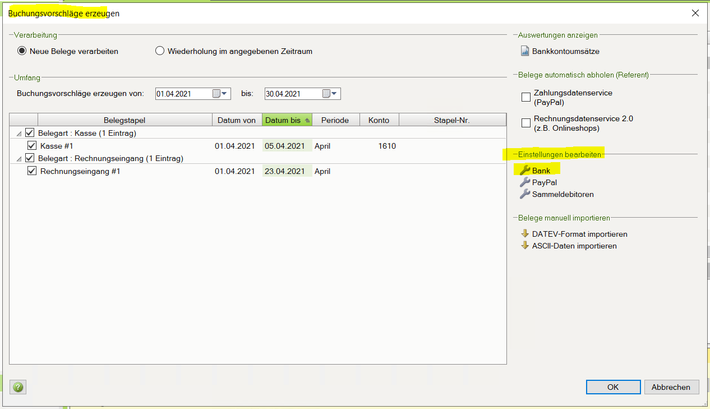710x409 pixels.
Task: Open PayPal settings wrench icon
Action: [x=525, y=183]
